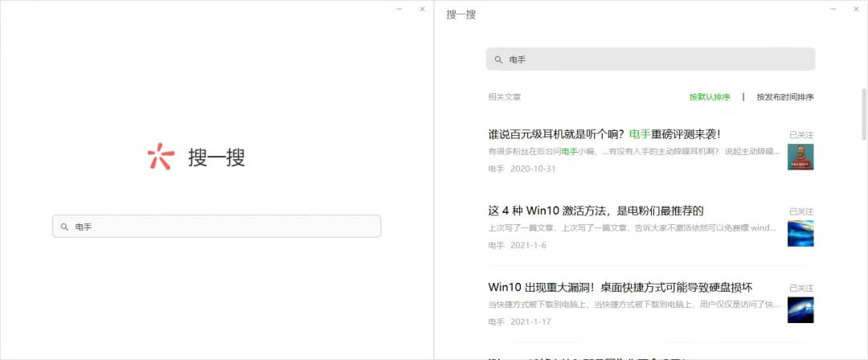Screen dimensions: 868x360
Task: Click the 搜一搜 star logo icon
Action: (x=161, y=157)
